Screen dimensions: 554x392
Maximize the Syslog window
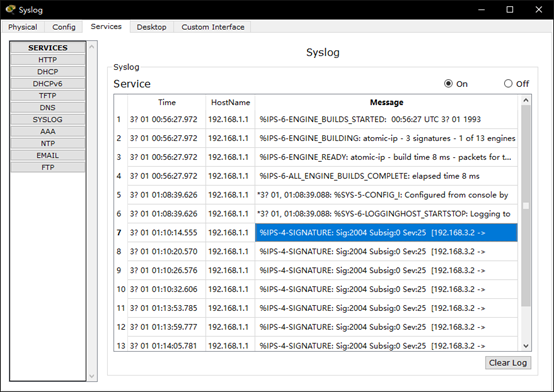510,10
